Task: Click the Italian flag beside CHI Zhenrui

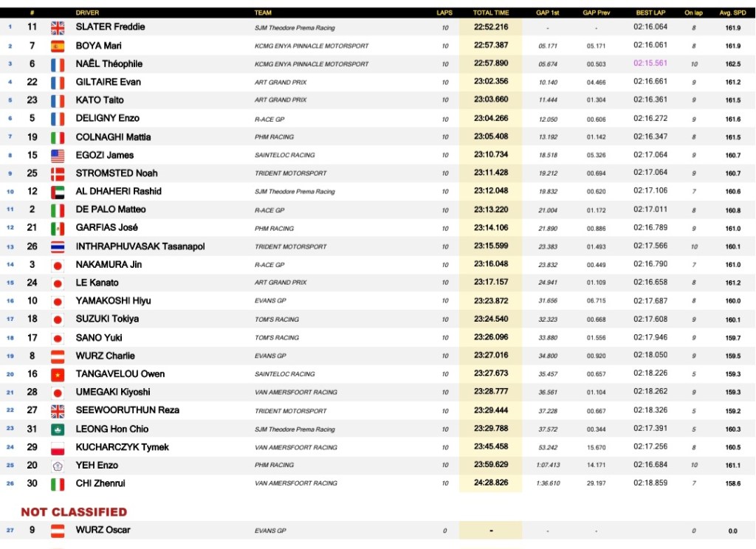Action: pos(58,484)
